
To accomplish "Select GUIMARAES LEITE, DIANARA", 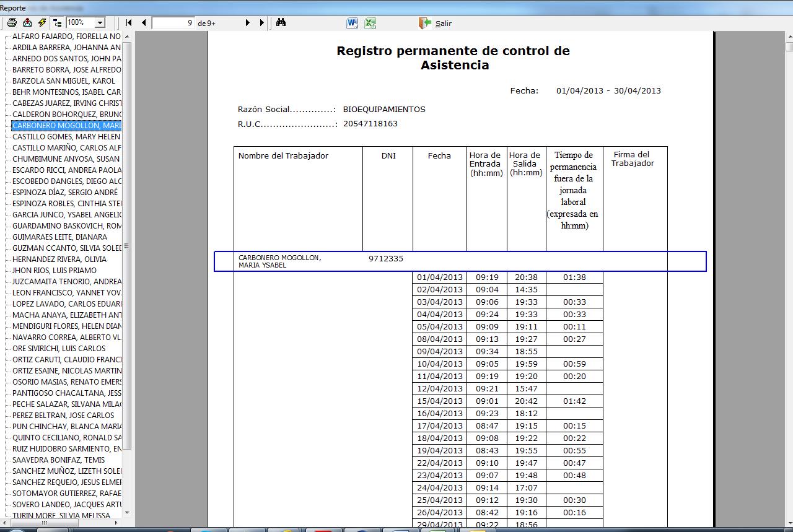I will click(59, 237).
